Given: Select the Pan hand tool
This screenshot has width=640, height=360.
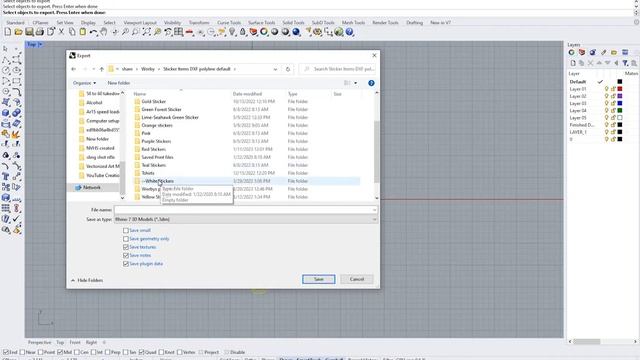Looking at the screenshot, I should point(104,32).
